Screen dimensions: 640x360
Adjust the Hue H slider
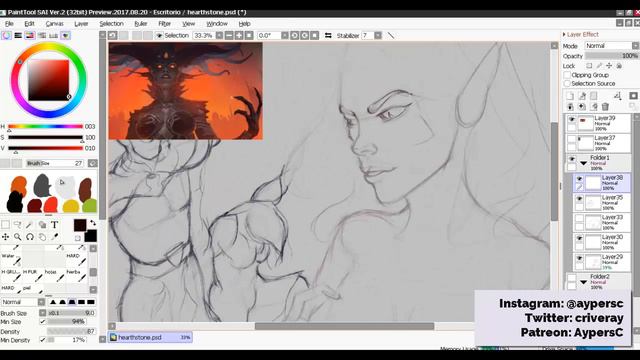point(45,127)
